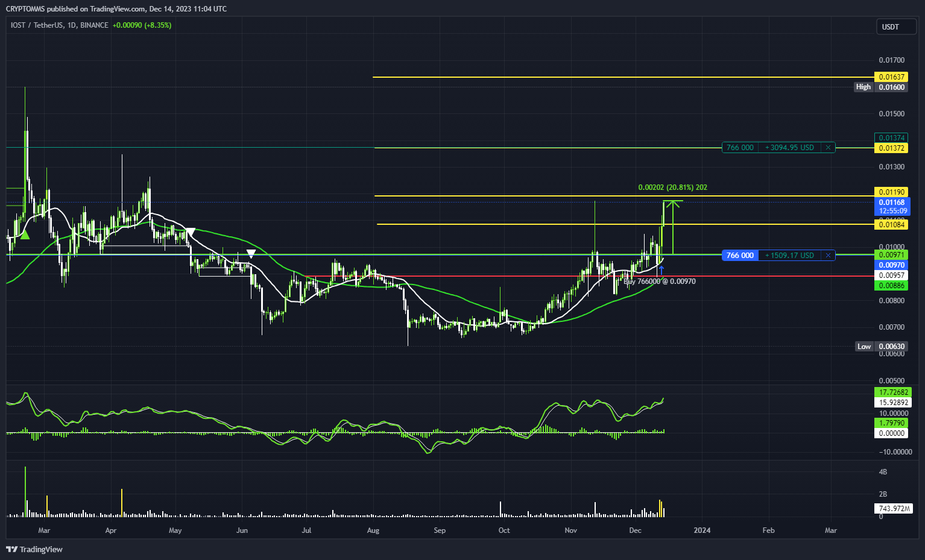The width and height of the screenshot is (925, 560).
Task: Close the +3094.95 USD order line
Action: [x=828, y=148]
